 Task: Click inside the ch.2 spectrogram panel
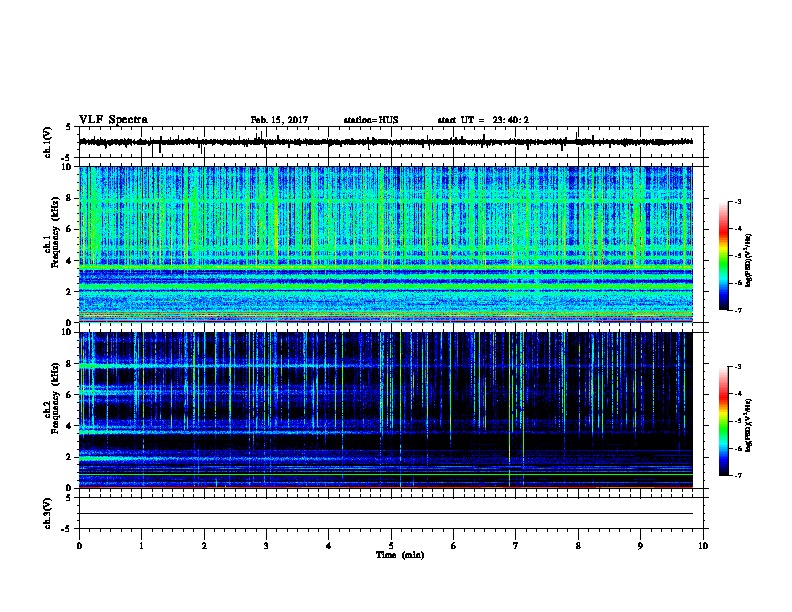tap(386, 410)
